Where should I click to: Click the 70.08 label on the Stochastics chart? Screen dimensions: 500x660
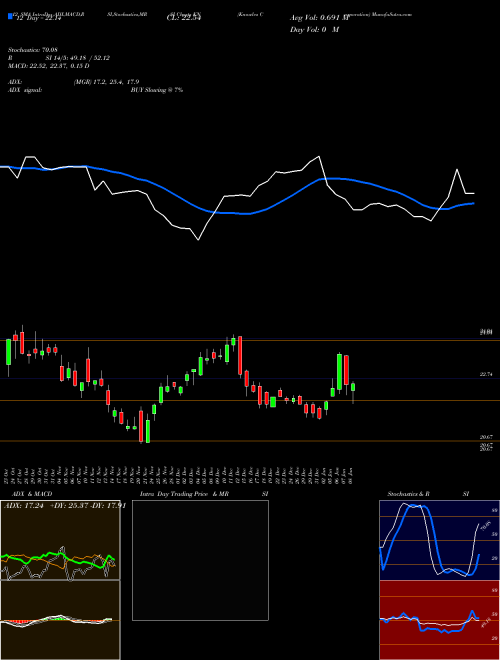[486, 527]
